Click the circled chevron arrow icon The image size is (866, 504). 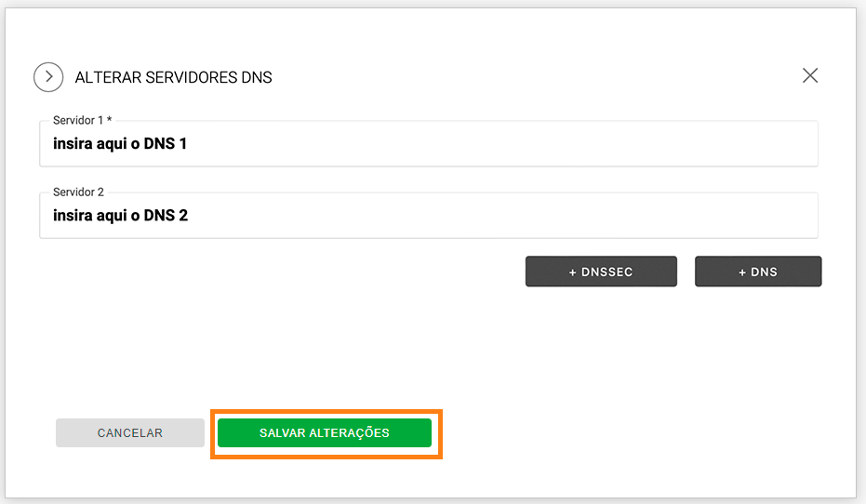pyautogui.click(x=48, y=77)
